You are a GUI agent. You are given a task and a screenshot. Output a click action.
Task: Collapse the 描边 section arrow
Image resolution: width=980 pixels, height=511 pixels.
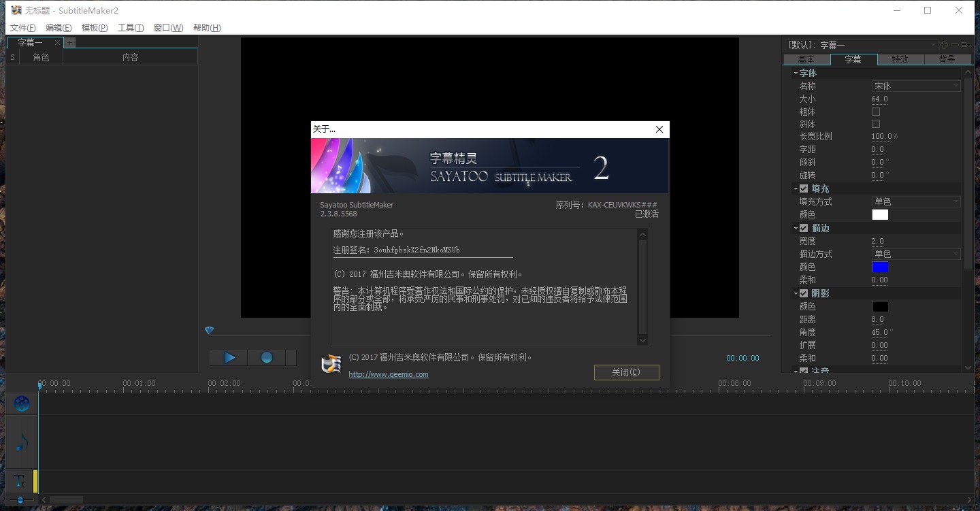796,229
